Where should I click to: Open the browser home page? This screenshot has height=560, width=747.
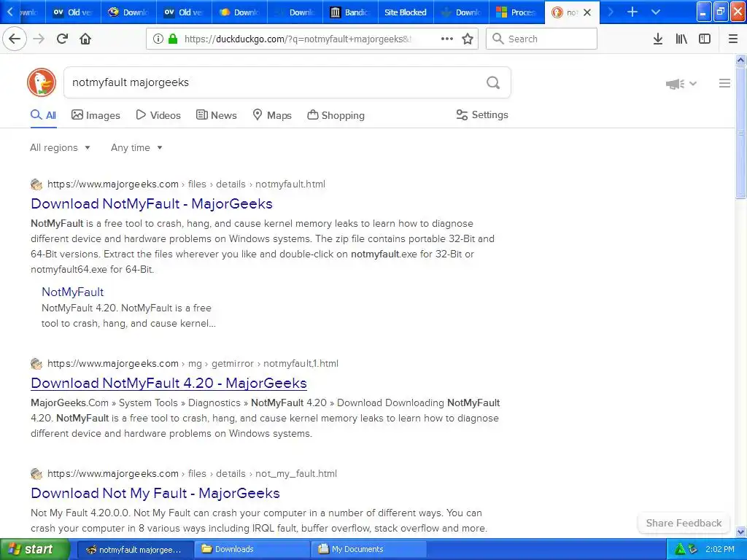click(85, 39)
